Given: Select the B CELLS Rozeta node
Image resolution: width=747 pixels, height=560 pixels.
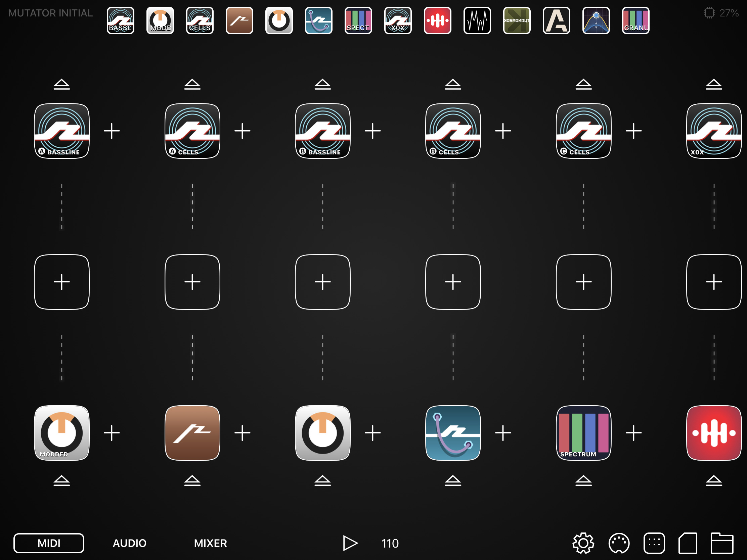Looking at the screenshot, I should click(x=453, y=131).
